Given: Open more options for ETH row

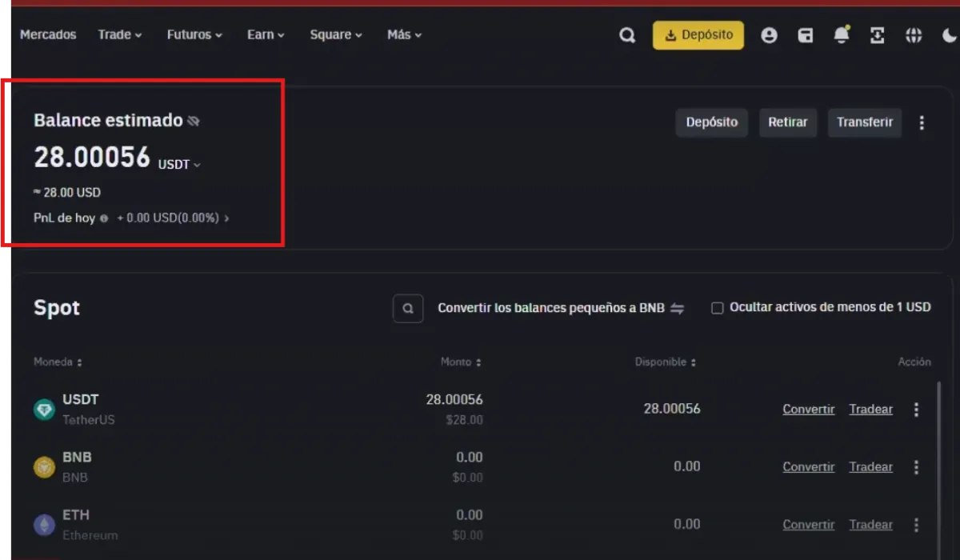Looking at the screenshot, I should point(916,525).
